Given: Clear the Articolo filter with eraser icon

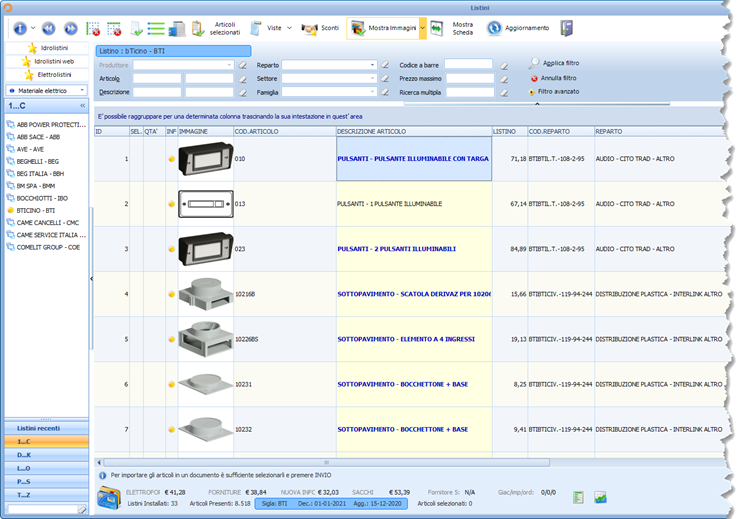Looking at the screenshot, I should click(242, 79).
